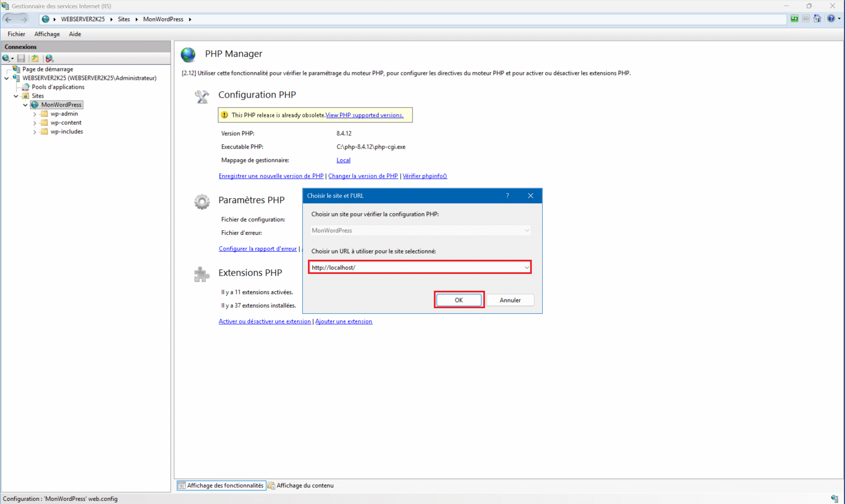Click the Connexions save icon
Viewport: 845px width, 504px height.
(x=21, y=58)
